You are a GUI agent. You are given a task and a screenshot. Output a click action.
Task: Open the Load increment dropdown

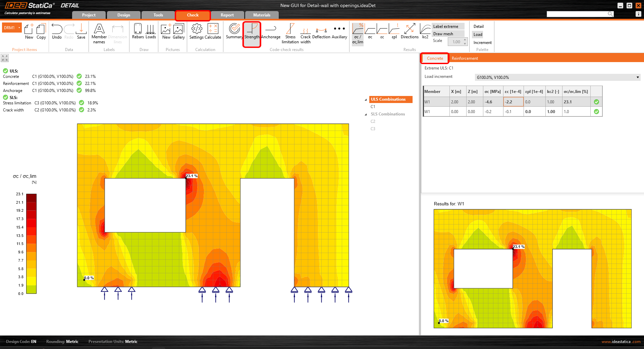(557, 78)
